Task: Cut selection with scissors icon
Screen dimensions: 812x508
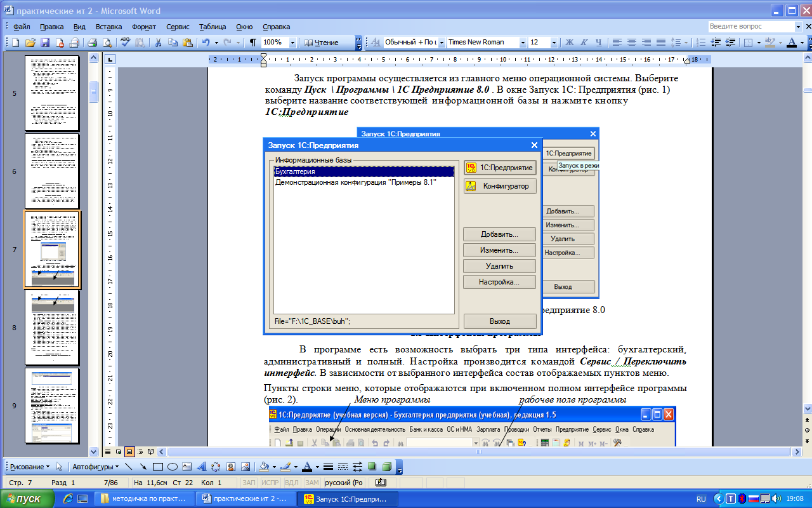Action: tap(157, 43)
